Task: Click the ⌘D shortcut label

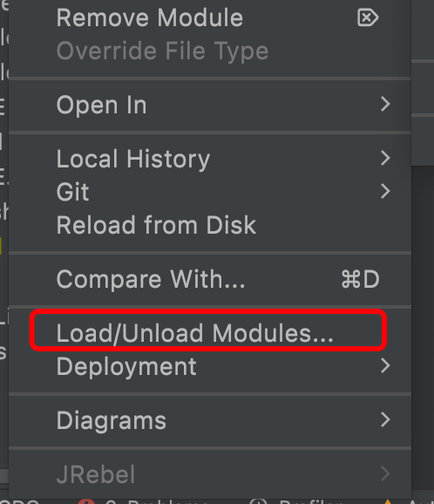Action: [361, 279]
